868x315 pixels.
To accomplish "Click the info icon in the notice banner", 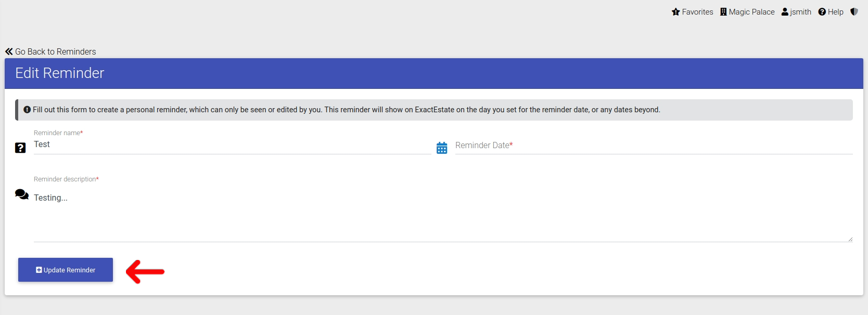I will pos(27,110).
